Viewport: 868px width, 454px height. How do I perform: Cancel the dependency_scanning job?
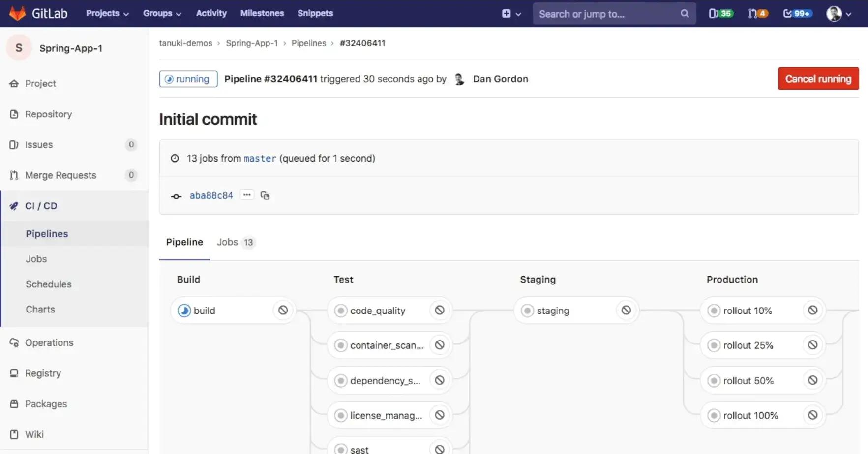[440, 380]
